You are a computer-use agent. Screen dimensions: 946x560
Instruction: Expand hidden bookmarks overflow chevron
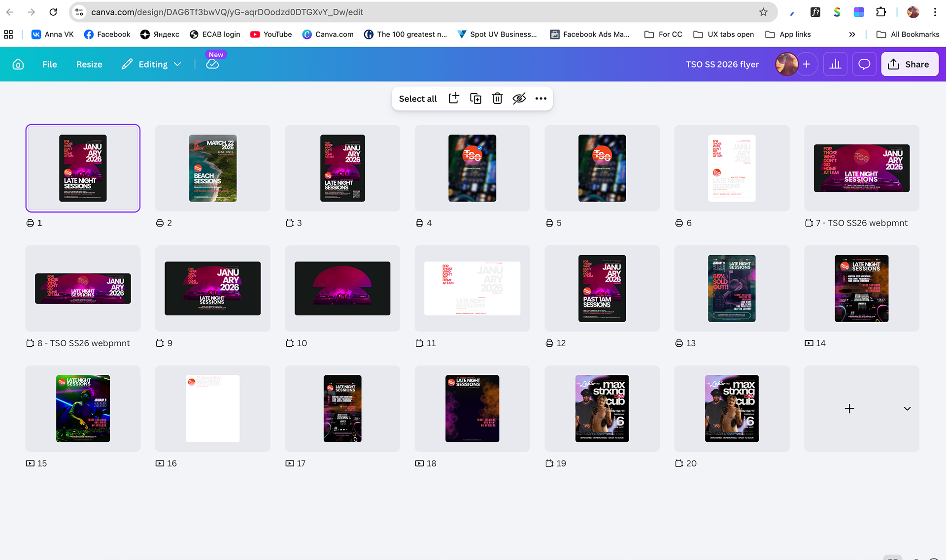pyautogui.click(x=852, y=34)
